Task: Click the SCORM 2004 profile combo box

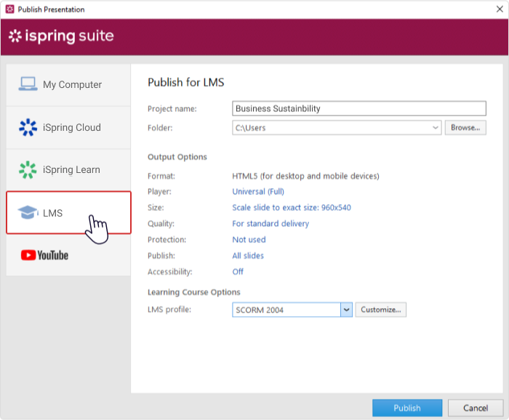Action: pos(292,310)
